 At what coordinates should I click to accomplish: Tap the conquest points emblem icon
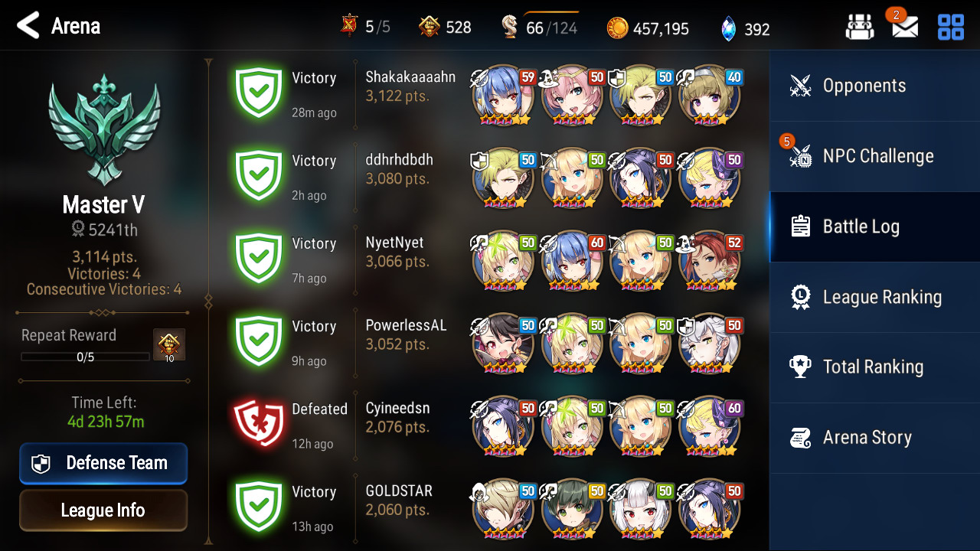pyautogui.click(x=430, y=28)
